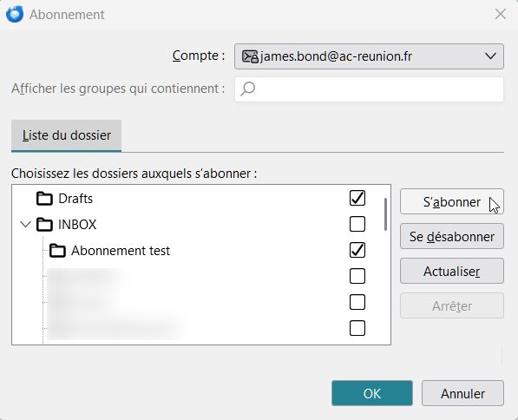Click the Drafts folder icon
518x420 pixels.
44,199
